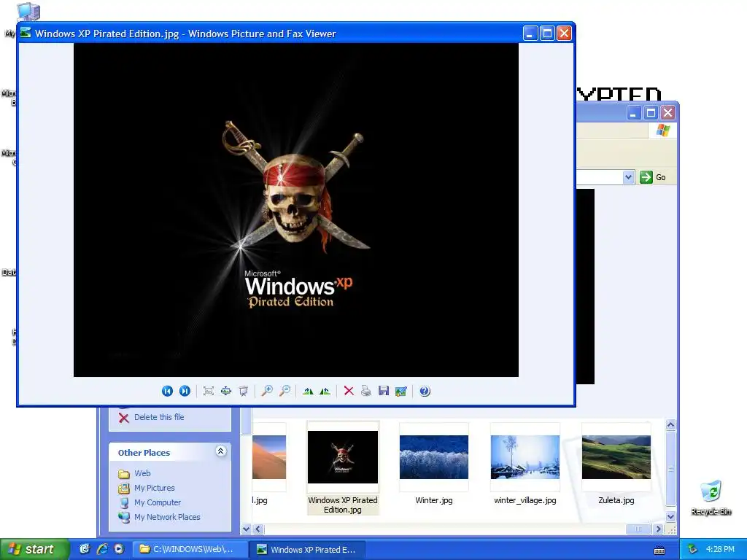Open viewer Help icon
This screenshot has width=747, height=560.
425,391
